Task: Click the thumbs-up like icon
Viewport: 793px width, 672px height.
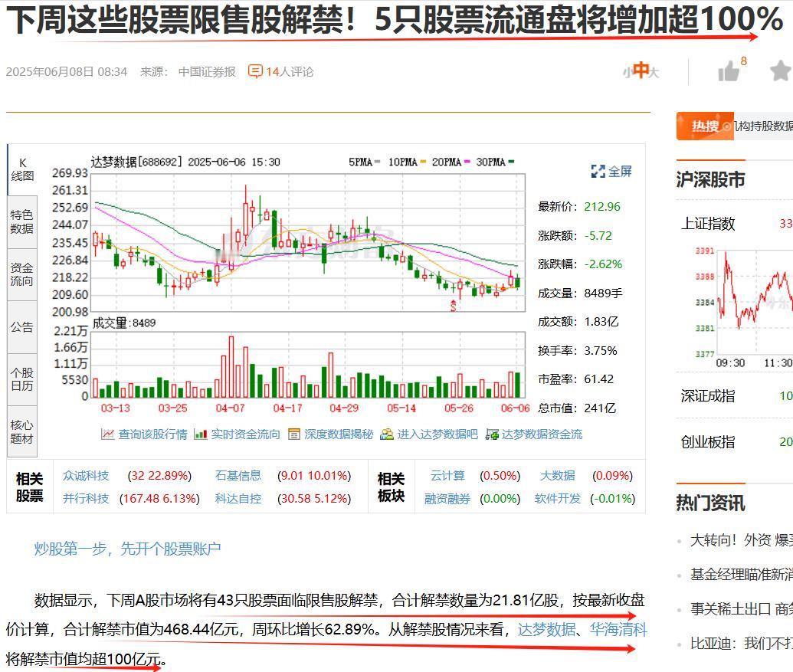Action: click(x=729, y=71)
